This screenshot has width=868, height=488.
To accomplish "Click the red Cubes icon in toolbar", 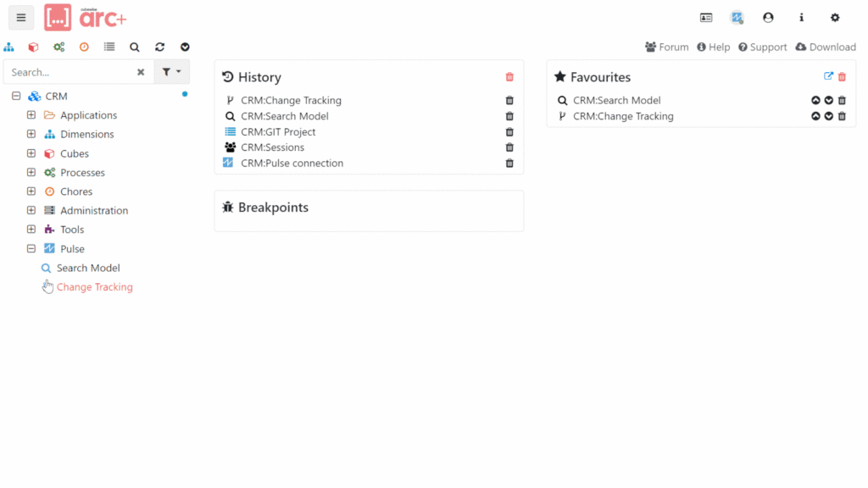I will pos(34,47).
